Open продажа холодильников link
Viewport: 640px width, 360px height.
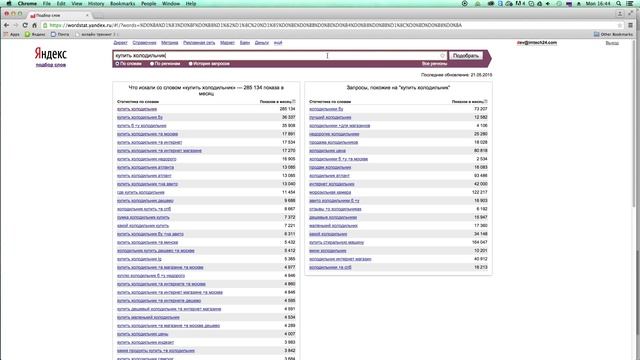[x=333, y=142]
